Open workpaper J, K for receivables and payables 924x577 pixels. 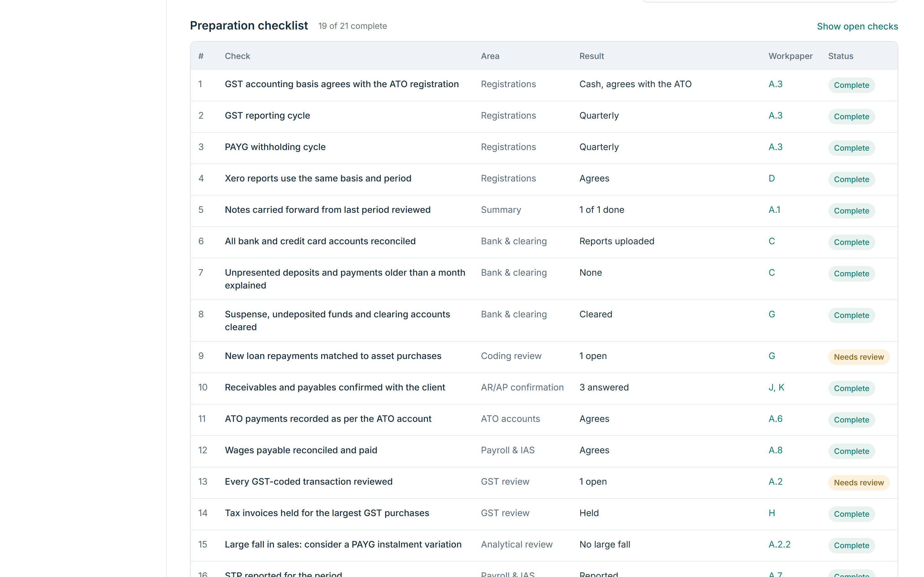point(776,387)
